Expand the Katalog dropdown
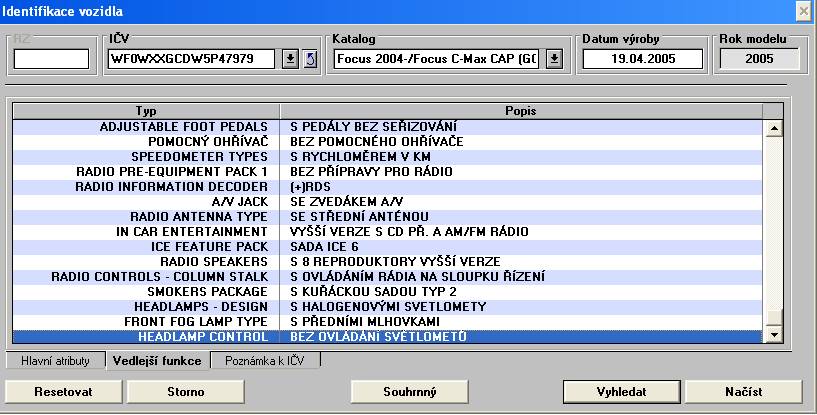Image resolution: width=817 pixels, height=415 pixels. pos(555,59)
